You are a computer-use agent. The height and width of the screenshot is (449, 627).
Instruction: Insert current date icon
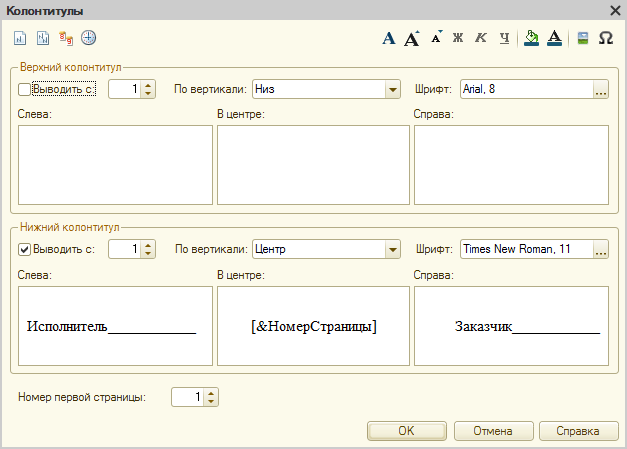[x=66, y=38]
